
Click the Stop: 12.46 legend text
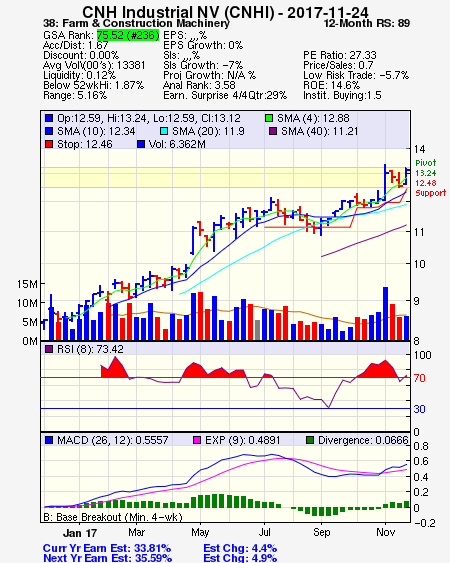[x=85, y=144]
